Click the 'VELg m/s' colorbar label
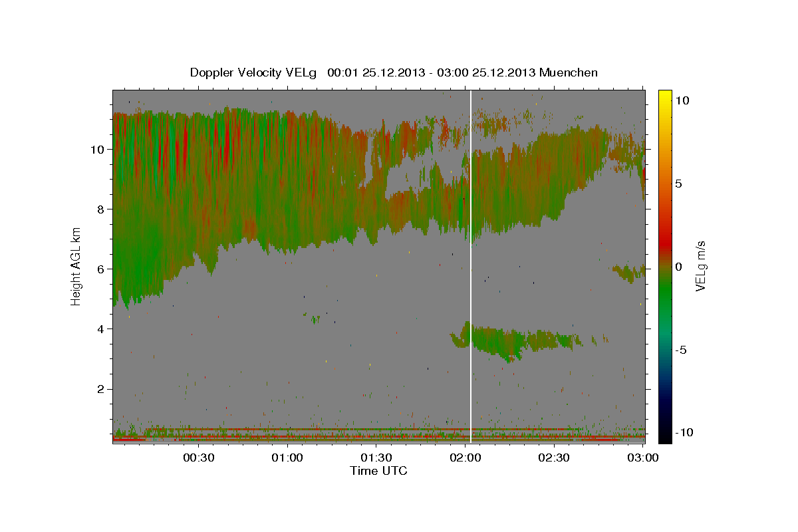This screenshot has width=798, height=532. coord(700,267)
